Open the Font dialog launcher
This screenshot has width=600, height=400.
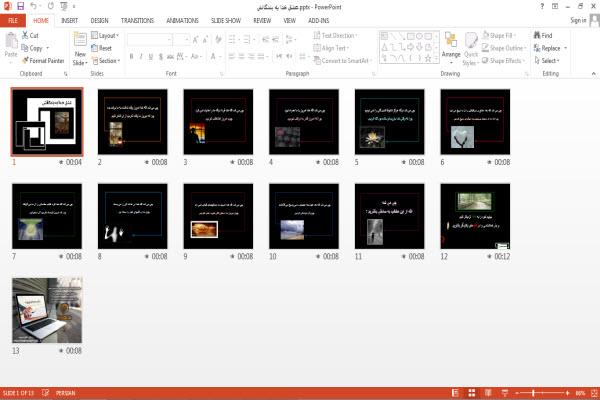(222, 73)
